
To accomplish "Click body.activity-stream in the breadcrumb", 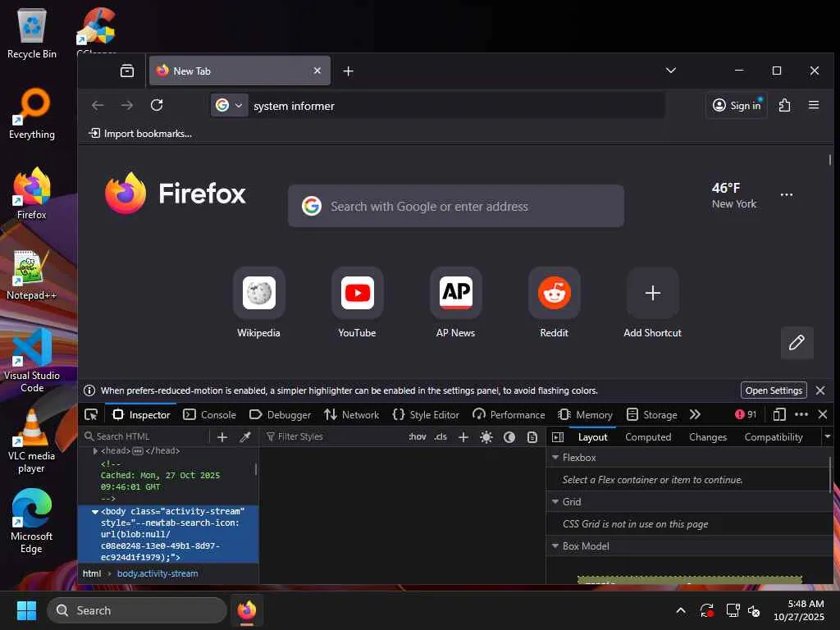I will pos(157,573).
